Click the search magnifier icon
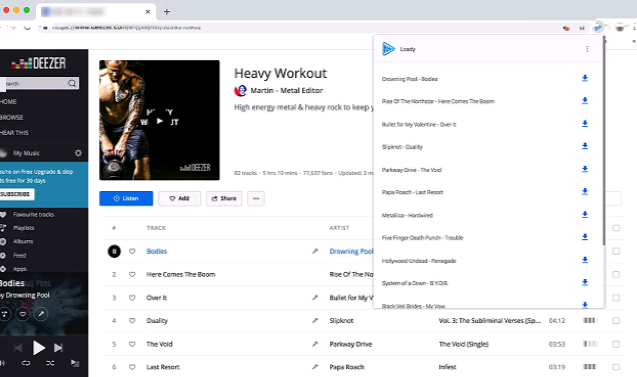Screen dimensions: 637x377 coord(72,83)
